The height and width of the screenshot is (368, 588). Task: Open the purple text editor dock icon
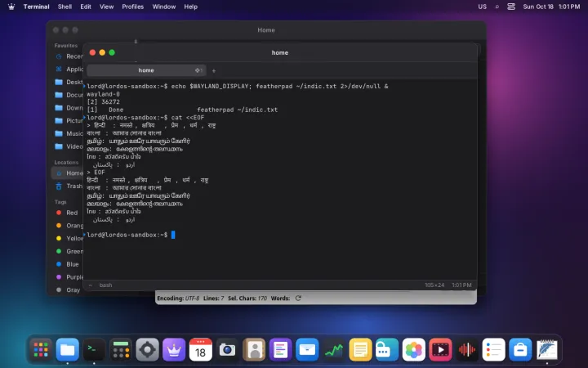click(280, 350)
